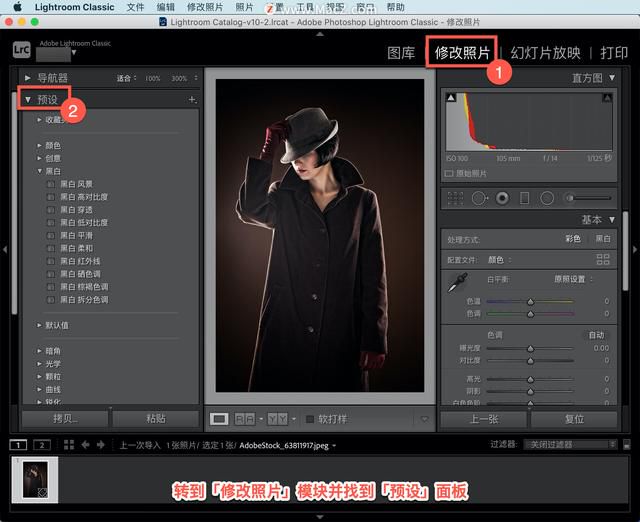This screenshot has width=640, height=522.
Task: Collapse the top panel arrow
Action: point(320,34)
